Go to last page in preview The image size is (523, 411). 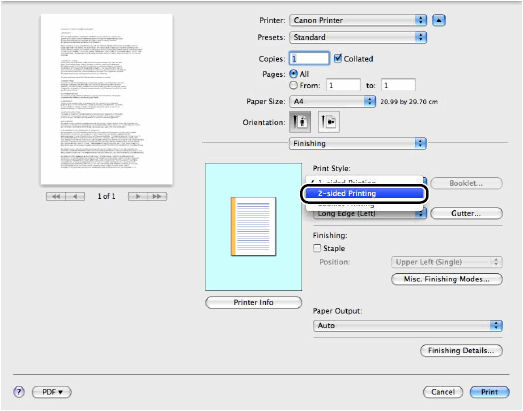coord(157,196)
